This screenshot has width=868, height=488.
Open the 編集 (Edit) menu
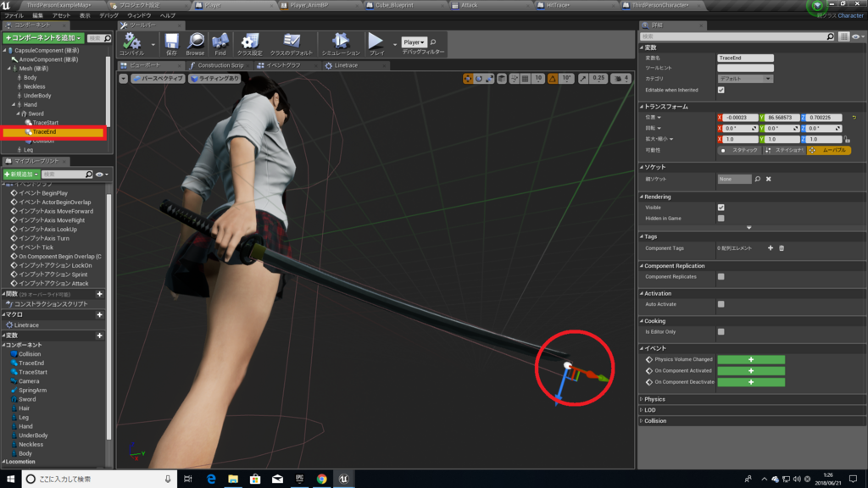[37, 15]
